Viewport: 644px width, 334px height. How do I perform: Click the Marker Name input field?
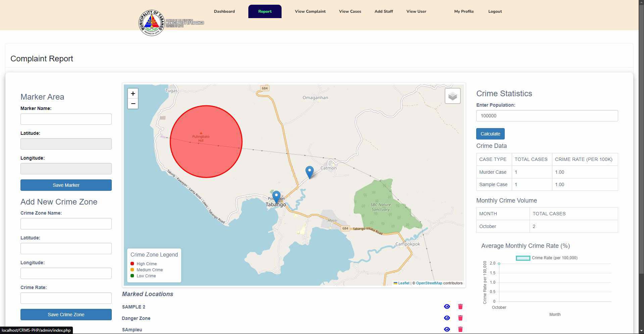[66, 119]
